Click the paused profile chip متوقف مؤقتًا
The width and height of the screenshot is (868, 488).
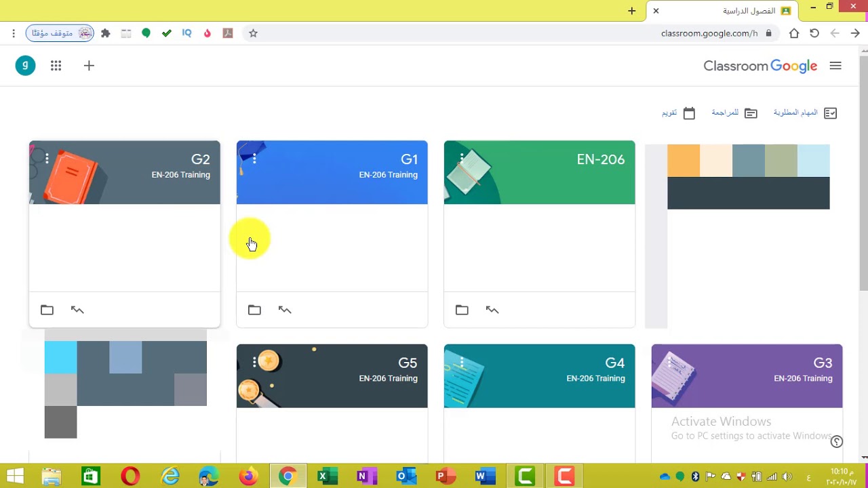[x=60, y=33]
